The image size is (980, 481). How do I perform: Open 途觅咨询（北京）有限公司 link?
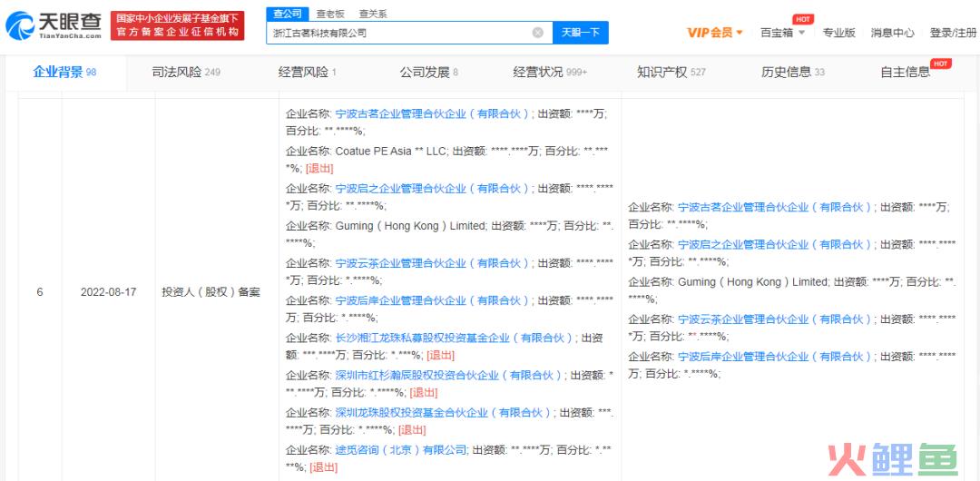pyautogui.click(x=401, y=450)
